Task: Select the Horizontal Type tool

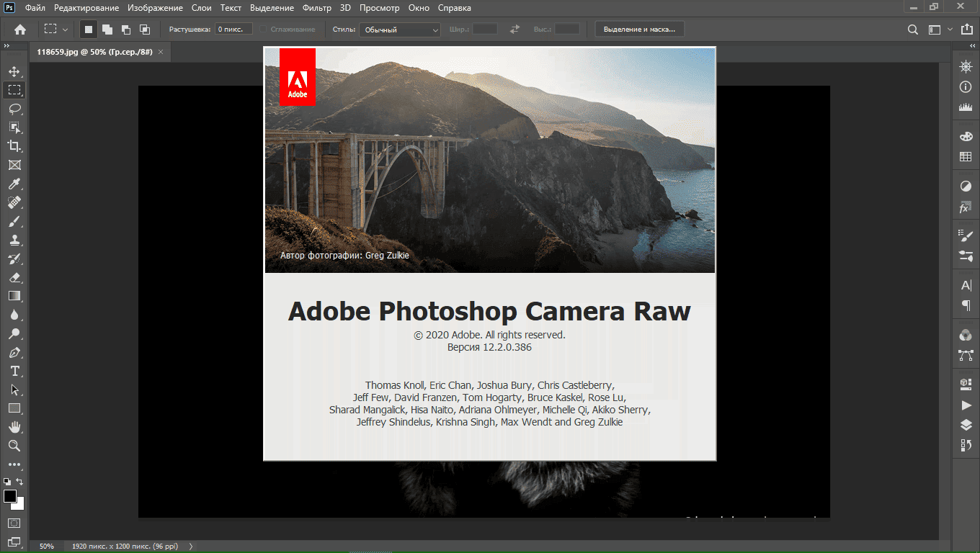Action: [x=14, y=371]
